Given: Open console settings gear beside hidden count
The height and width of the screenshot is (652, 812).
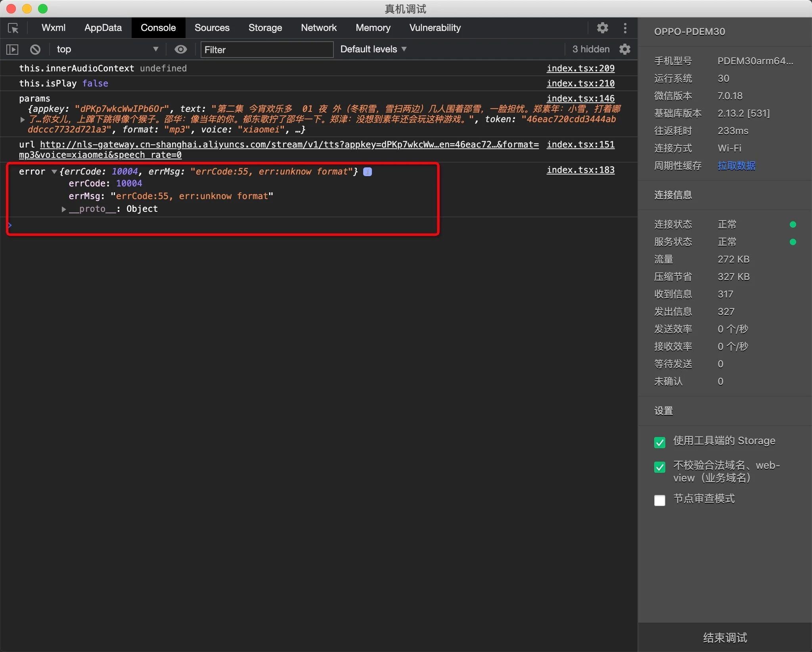Looking at the screenshot, I should click(625, 49).
